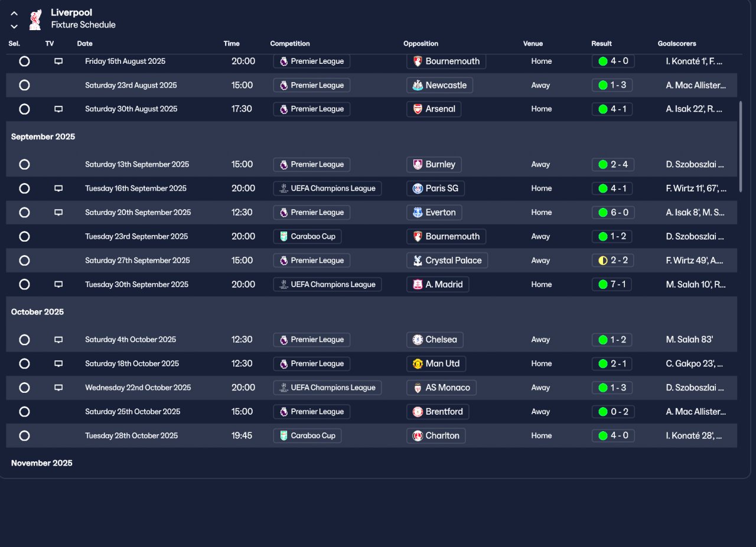Go to previous team with the up chevron
756x547 pixels.
[14, 14]
